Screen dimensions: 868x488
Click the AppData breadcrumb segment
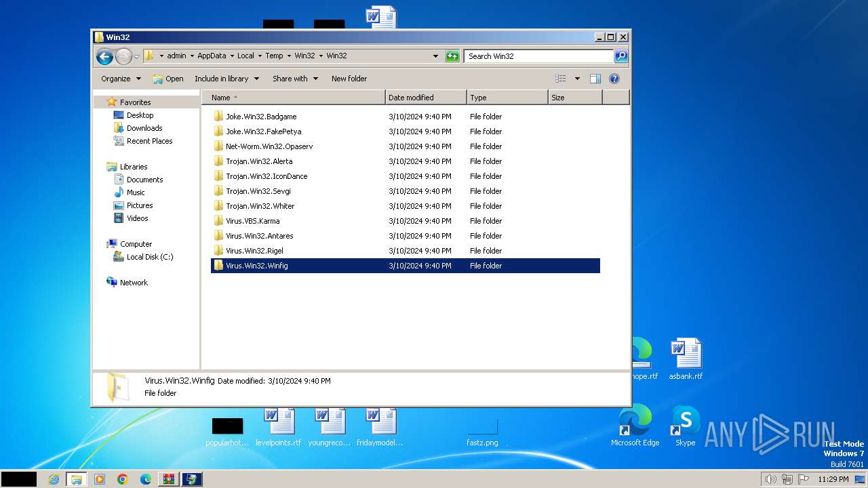pos(212,56)
